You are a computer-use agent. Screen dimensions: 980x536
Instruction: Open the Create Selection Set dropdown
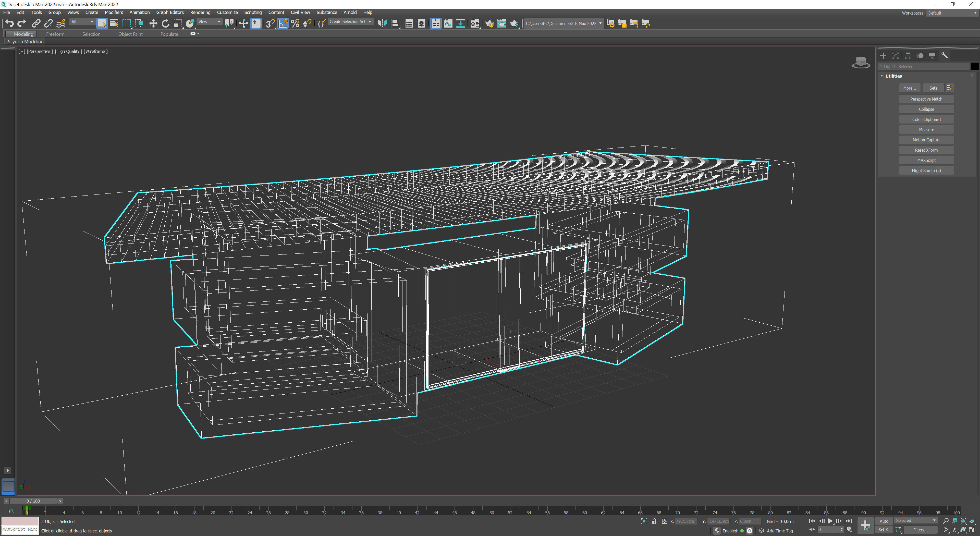(x=350, y=22)
